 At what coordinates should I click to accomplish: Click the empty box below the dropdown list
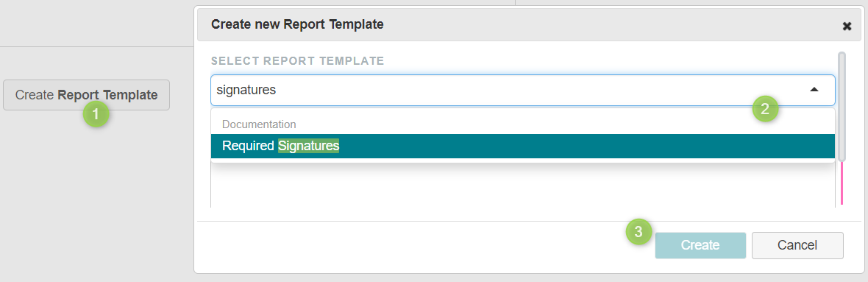522,186
